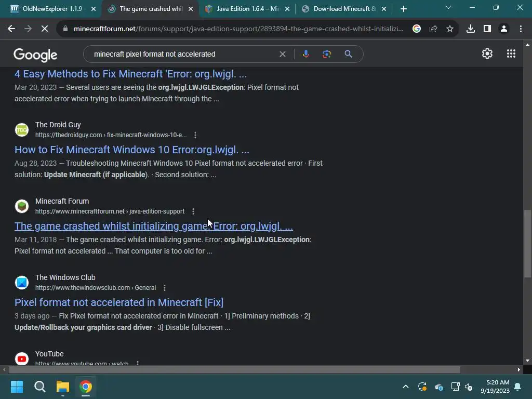Viewport: 532px width, 399px height.
Task: Open the Google apps grid
Action: (511, 54)
